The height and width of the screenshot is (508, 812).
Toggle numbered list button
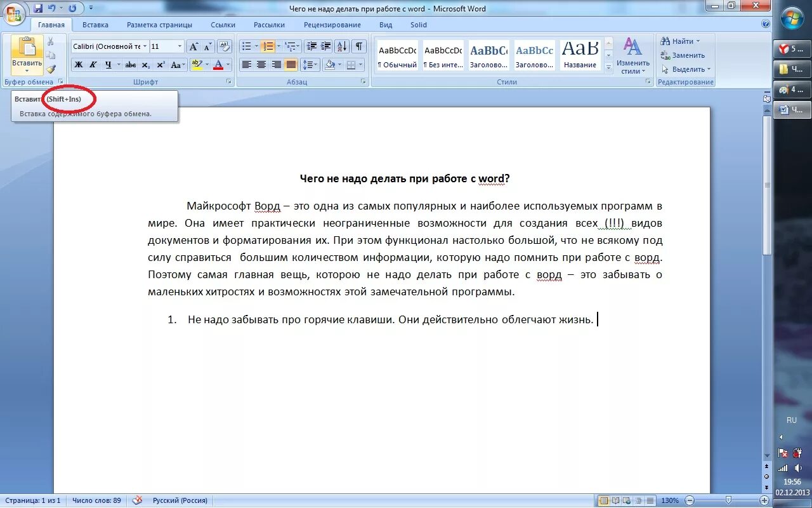pos(268,46)
